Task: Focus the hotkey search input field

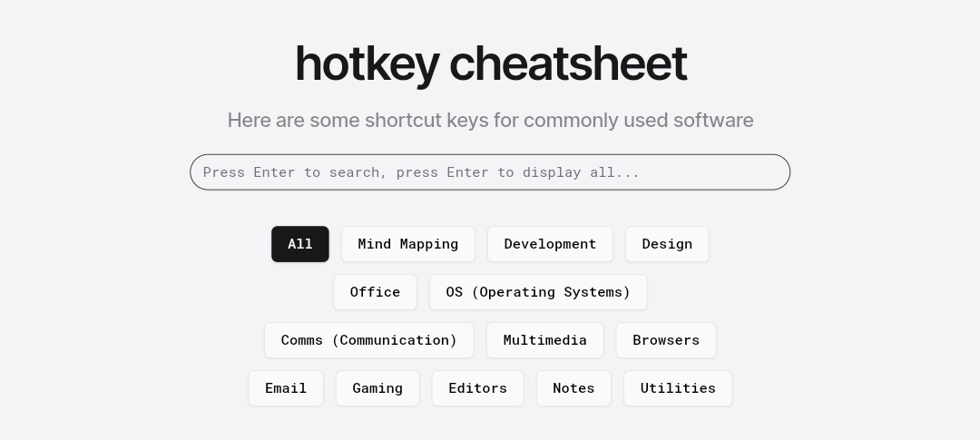Action: click(490, 171)
